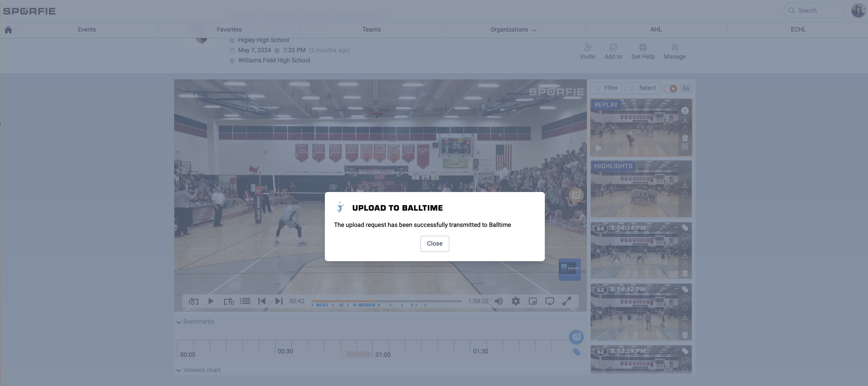This screenshot has width=868, height=386.
Task: Enable picture-in-picture mode
Action: [x=533, y=301]
